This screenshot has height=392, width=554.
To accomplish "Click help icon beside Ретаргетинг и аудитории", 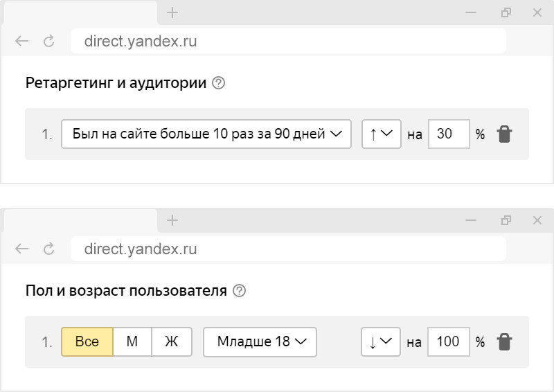I will point(219,84).
